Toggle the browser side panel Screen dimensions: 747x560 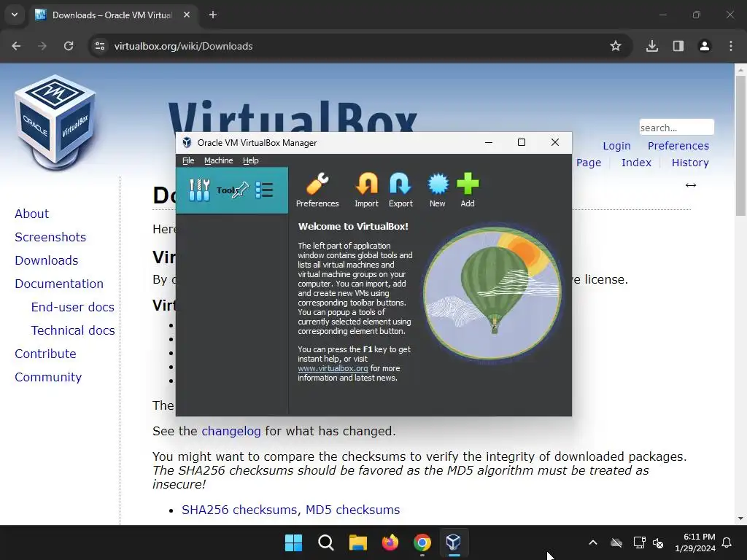(x=678, y=46)
